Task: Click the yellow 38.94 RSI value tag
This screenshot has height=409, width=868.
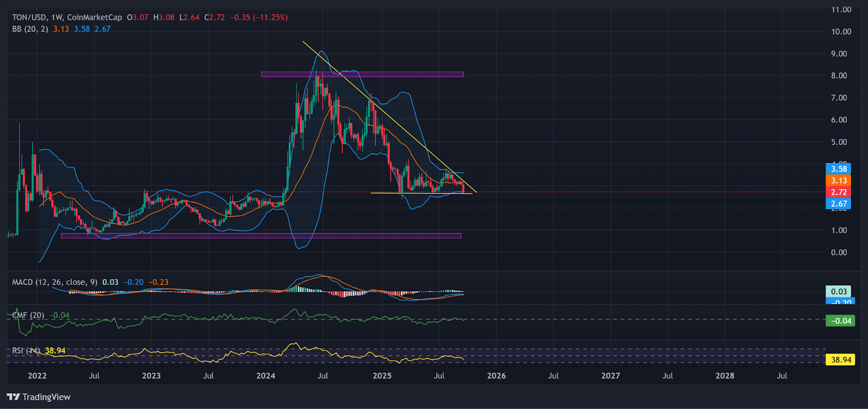Action: point(840,360)
